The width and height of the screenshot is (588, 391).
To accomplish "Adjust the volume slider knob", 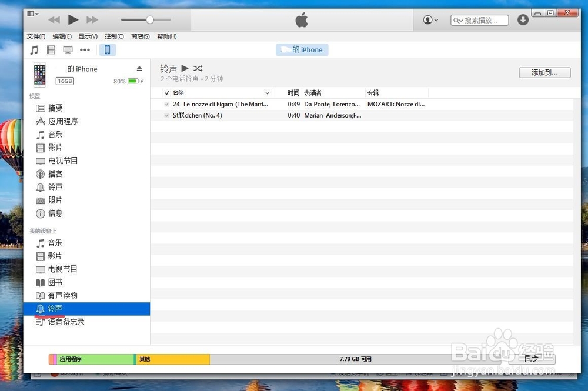I will click(x=149, y=20).
